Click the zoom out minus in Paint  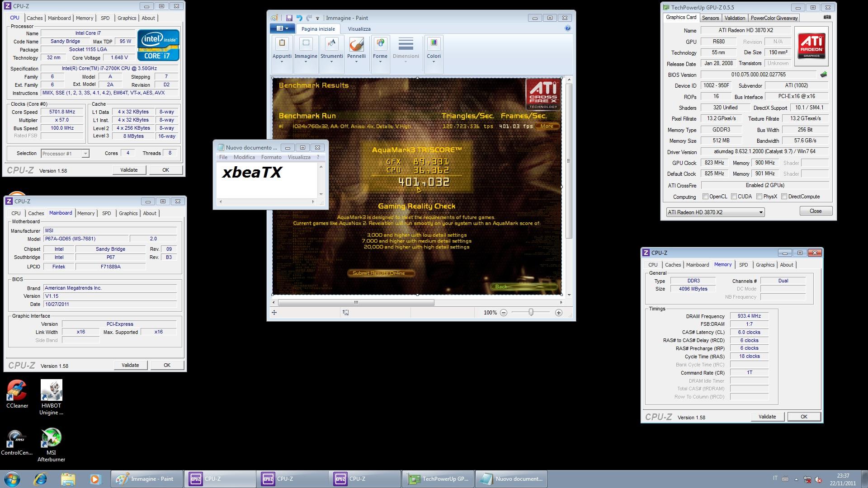[504, 313]
